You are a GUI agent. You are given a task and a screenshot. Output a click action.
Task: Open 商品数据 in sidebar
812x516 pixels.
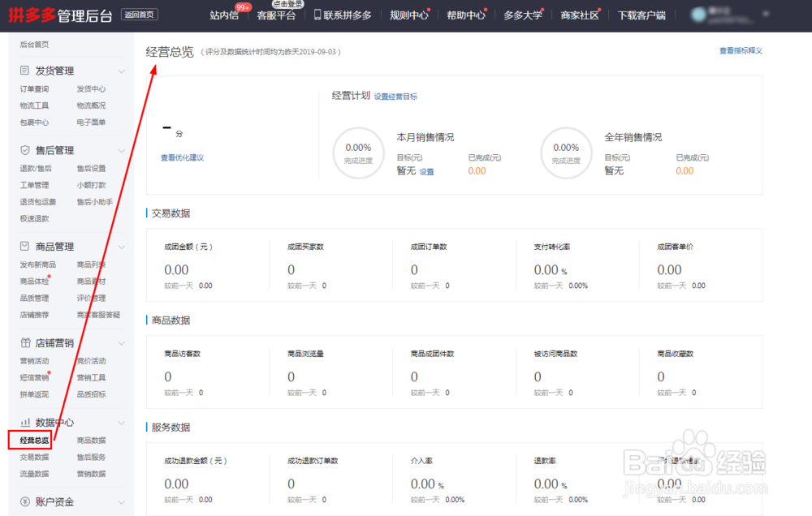tap(91, 441)
